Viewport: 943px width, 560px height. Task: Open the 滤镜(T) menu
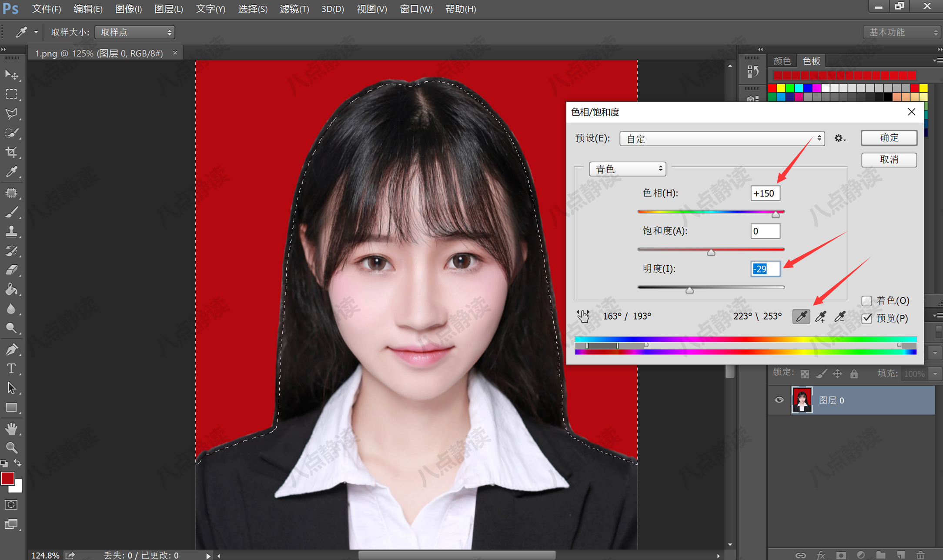point(294,9)
